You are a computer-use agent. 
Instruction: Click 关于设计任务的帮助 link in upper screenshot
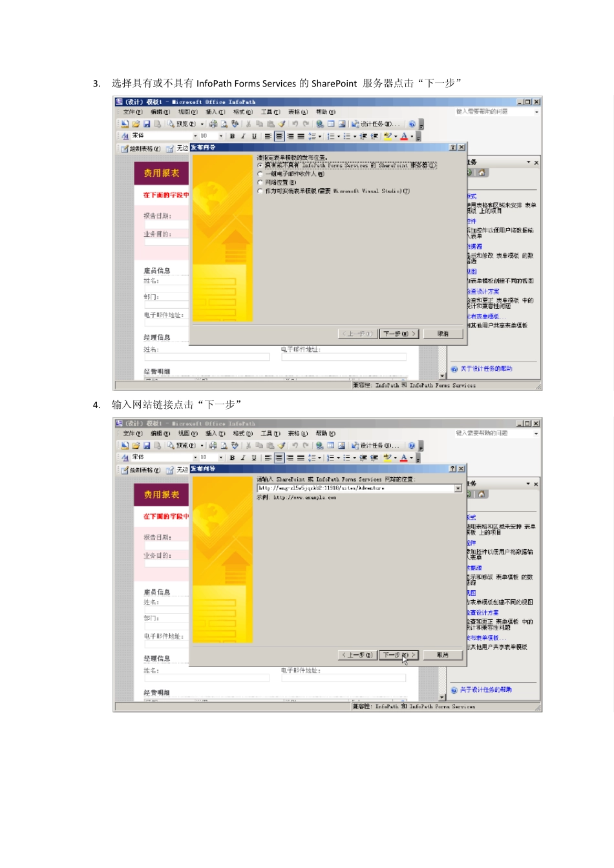pos(486,369)
